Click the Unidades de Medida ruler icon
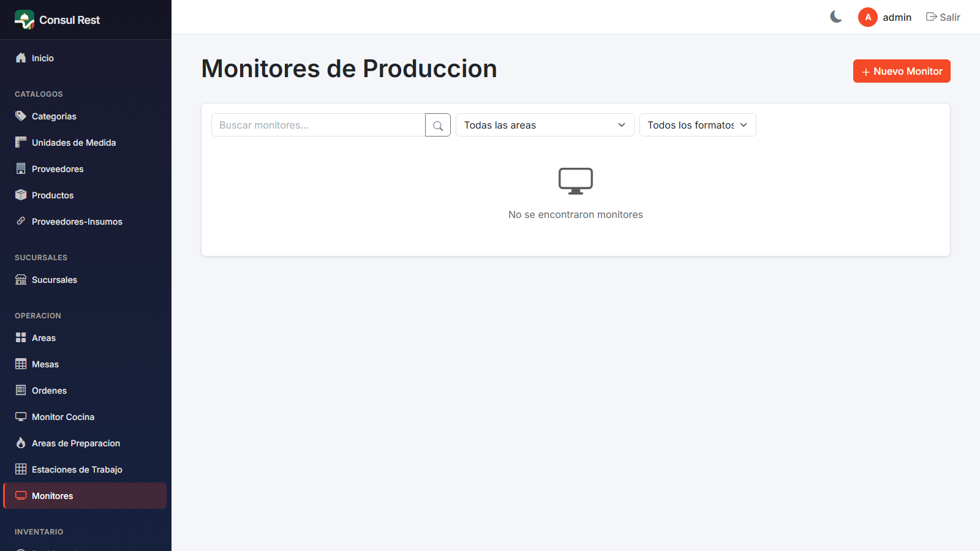Image resolution: width=980 pixels, height=551 pixels. pyautogui.click(x=21, y=142)
